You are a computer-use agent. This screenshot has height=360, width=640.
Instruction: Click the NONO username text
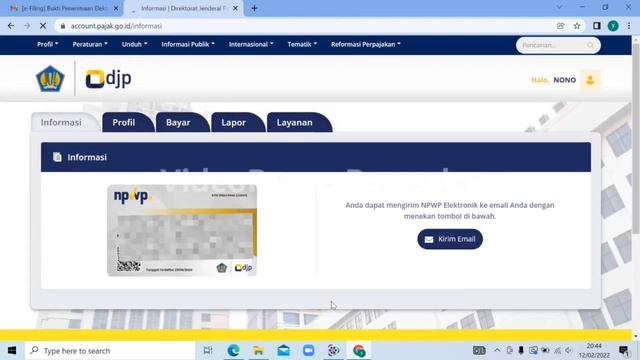coord(564,80)
